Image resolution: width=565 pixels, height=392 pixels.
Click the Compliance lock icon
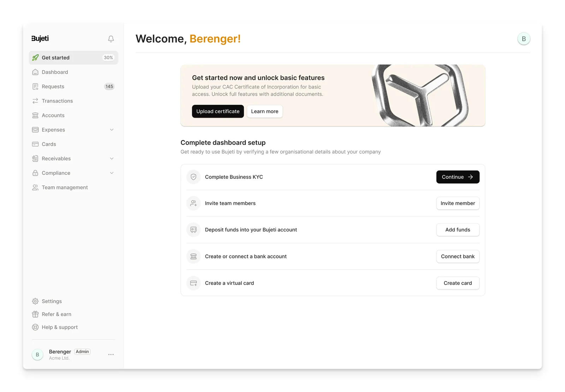(35, 173)
